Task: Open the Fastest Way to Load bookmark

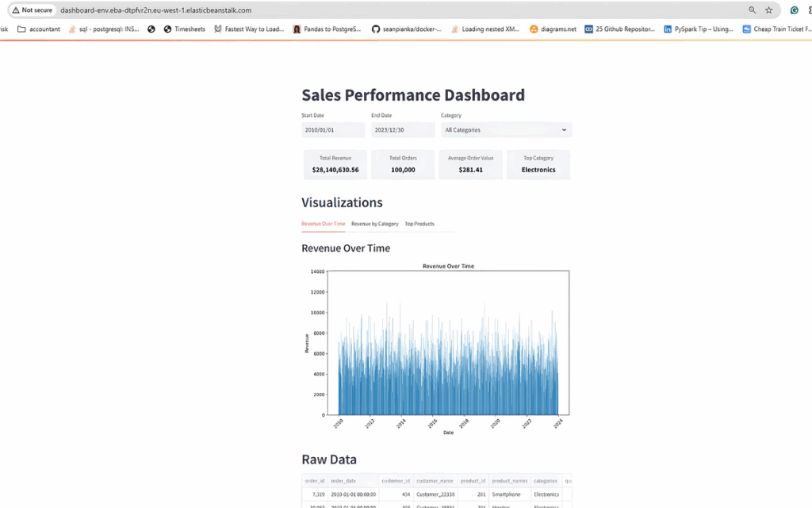Action: 249,29
